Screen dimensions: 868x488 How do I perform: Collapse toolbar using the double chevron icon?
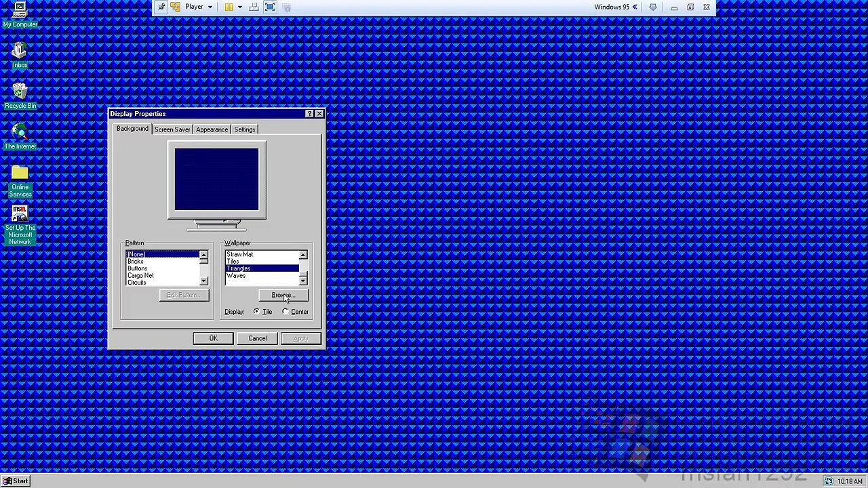pos(635,7)
